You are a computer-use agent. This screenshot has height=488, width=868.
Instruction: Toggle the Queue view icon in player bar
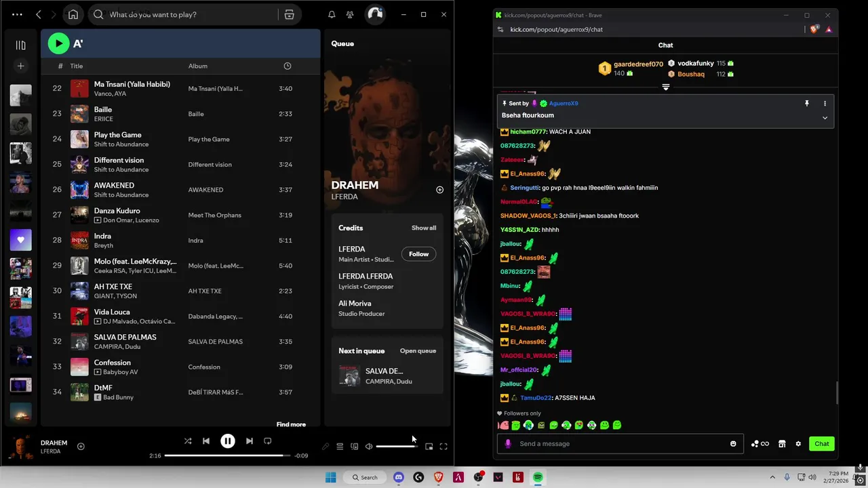coord(340,447)
